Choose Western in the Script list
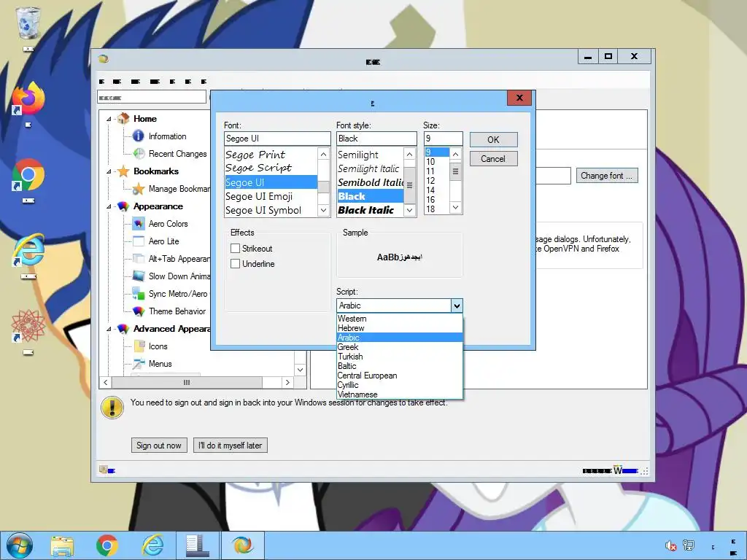 [400, 319]
